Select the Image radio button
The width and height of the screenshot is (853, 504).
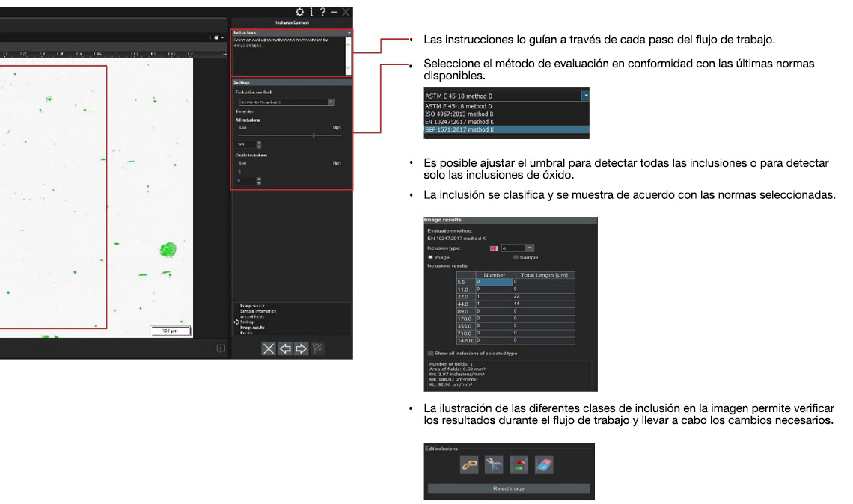point(432,257)
